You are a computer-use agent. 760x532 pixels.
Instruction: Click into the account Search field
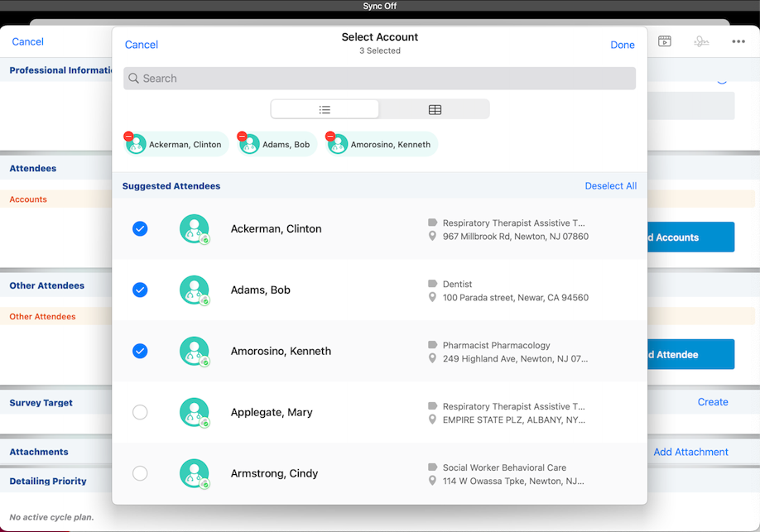tap(380, 79)
